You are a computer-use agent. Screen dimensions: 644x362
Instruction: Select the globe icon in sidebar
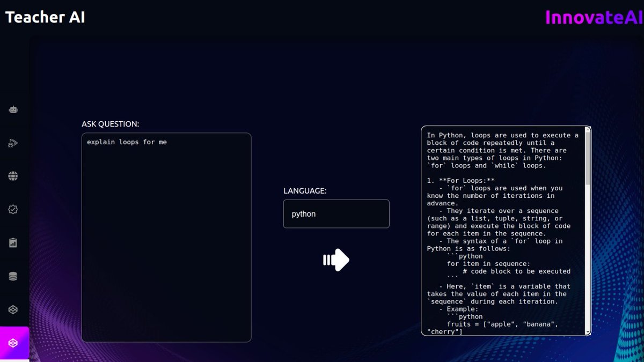pos(13,176)
